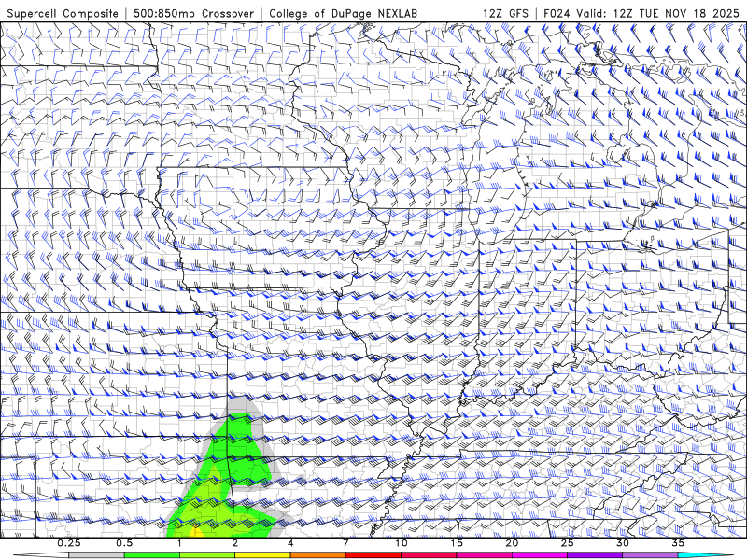Screen dimensions: 747x560
Task: Click the 0.5 value on the color scale
Action: 124,543
